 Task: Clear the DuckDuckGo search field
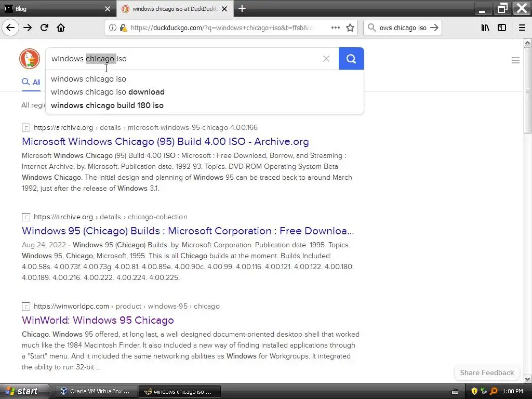pyautogui.click(x=326, y=59)
